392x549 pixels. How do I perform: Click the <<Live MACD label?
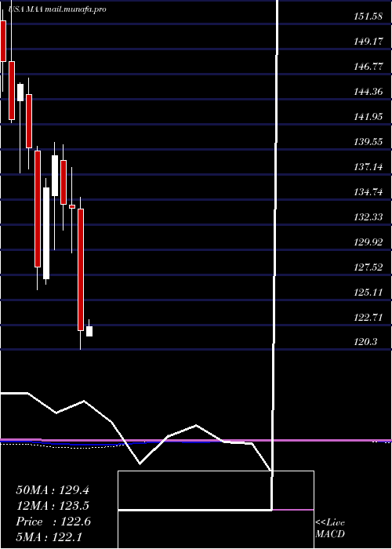click(330, 529)
